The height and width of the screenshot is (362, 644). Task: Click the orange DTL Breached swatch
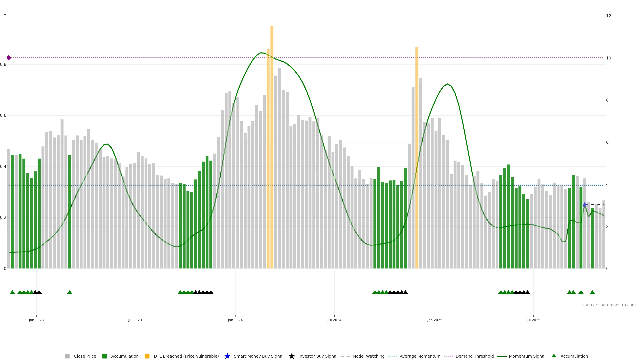(x=147, y=356)
